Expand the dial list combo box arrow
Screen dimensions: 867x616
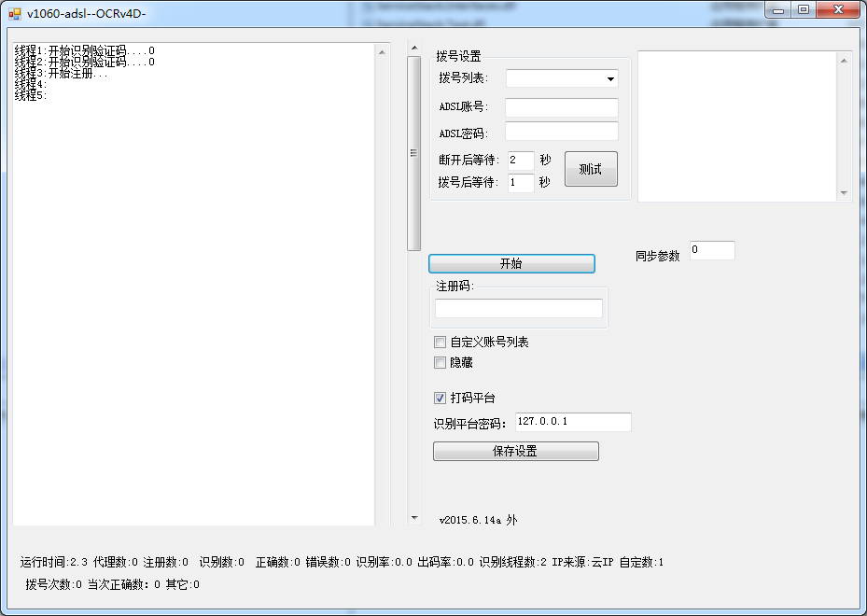pyautogui.click(x=611, y=78)
